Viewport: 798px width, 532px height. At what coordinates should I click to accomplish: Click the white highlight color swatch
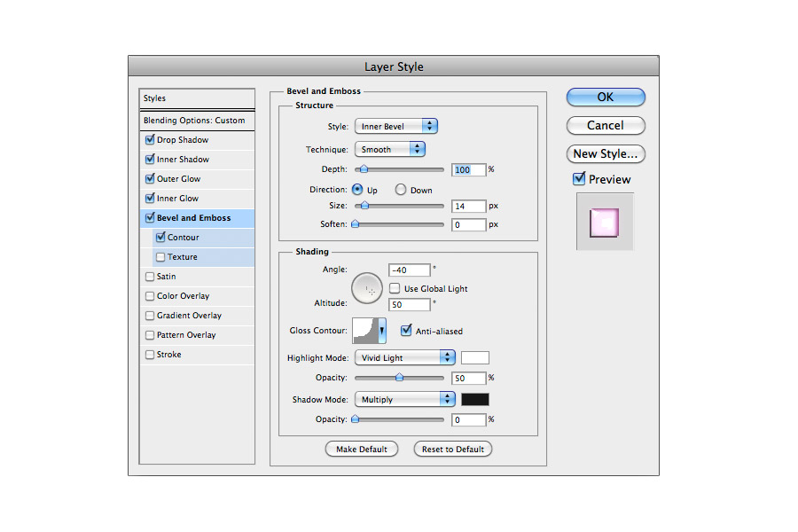(x=475, y=357)
